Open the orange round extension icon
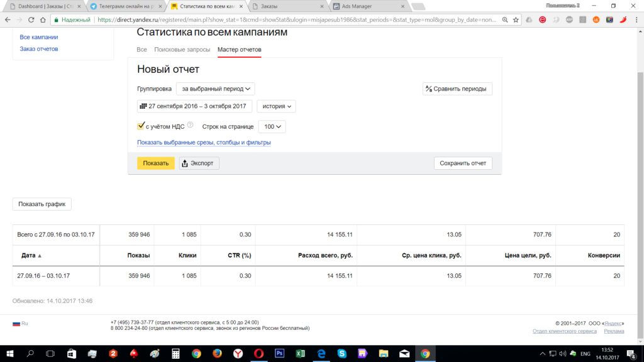 596,19
